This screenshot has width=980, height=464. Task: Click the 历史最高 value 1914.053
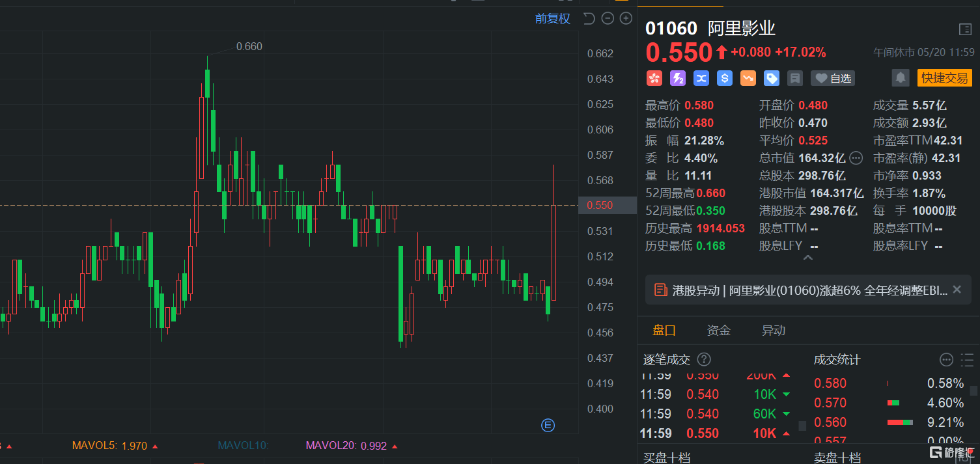[721, 228]
